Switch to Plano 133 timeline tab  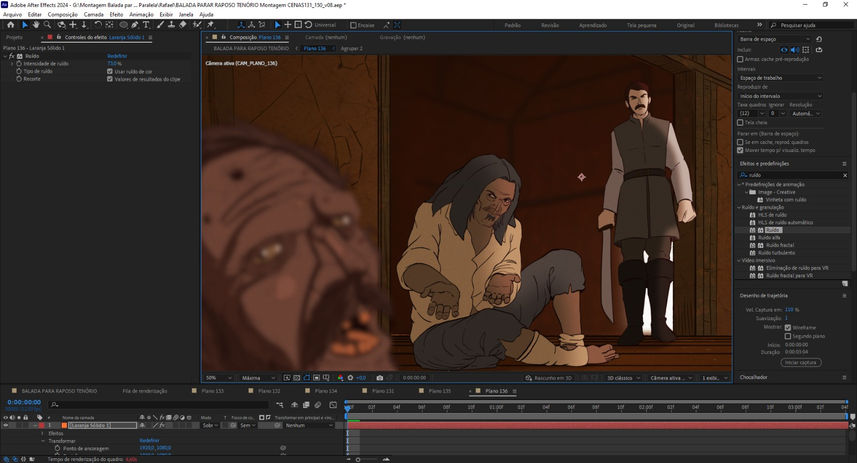pyautogui.click(x=212, y=391)
